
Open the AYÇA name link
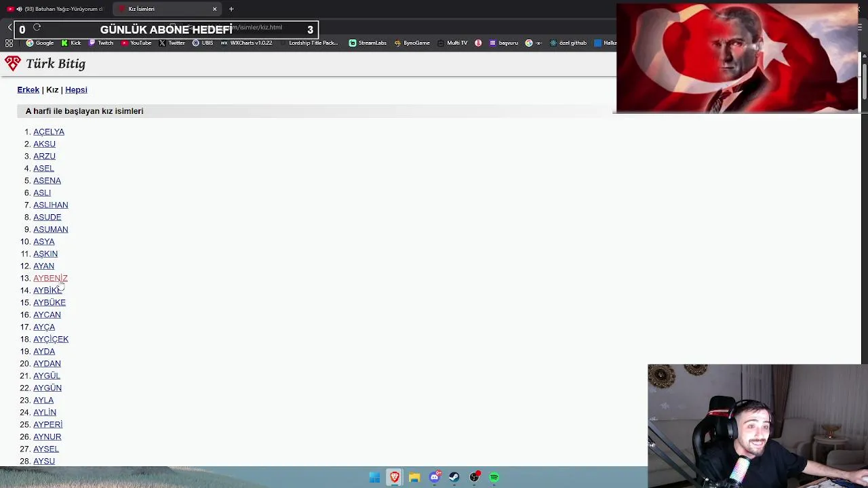(x=44, y=327)
